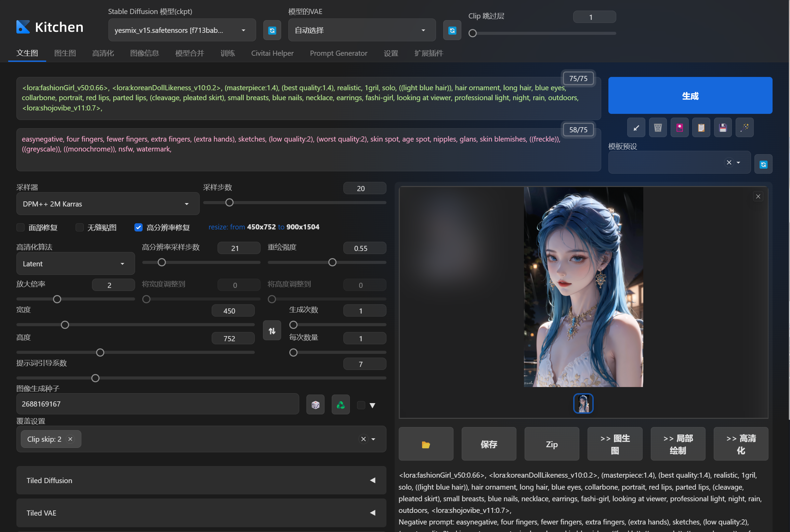This screenshot has width=790, height=532.
Task: Adjust the CFG scale slider
Action: (x=201, y=378)
